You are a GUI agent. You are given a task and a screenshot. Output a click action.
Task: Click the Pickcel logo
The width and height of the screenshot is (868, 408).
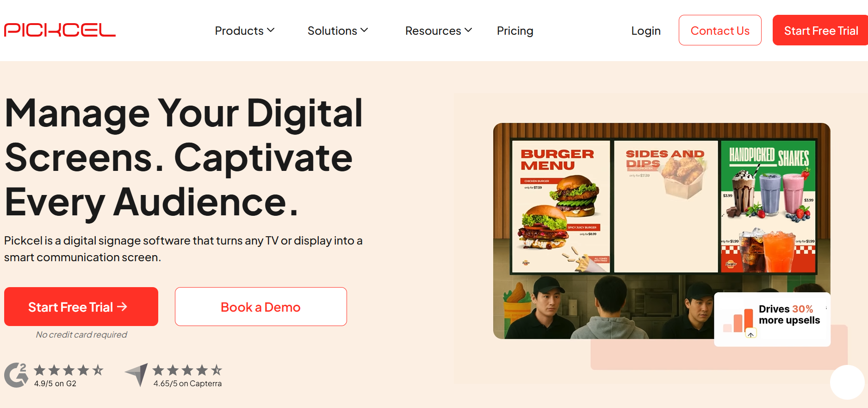60,30
